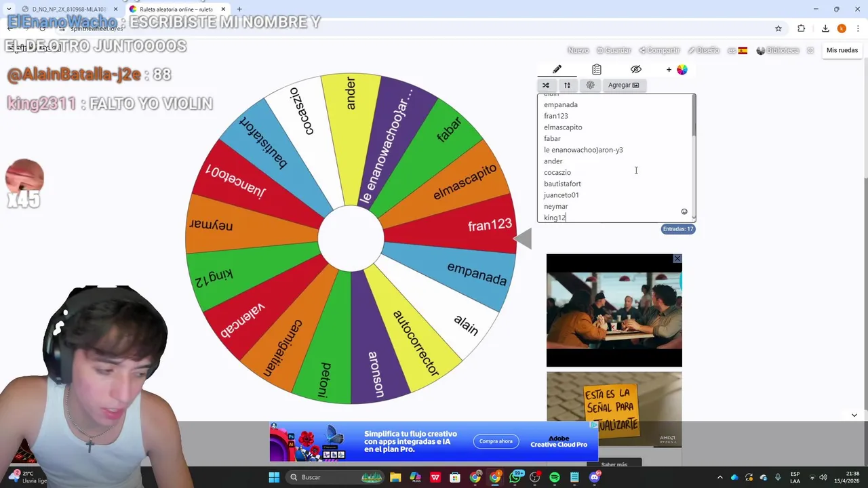Click entry 'fran123' in the list
Screen dimensions: 868x488
tap(556, 116)
